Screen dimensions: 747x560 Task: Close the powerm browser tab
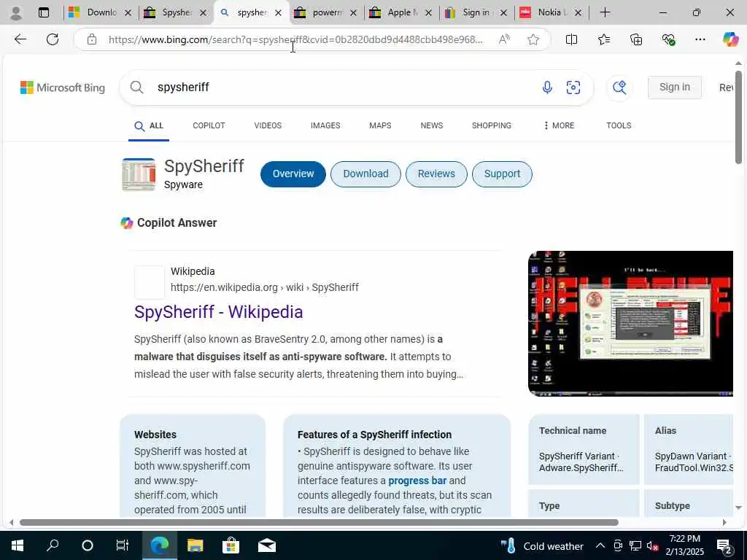(x=353, y=13)
